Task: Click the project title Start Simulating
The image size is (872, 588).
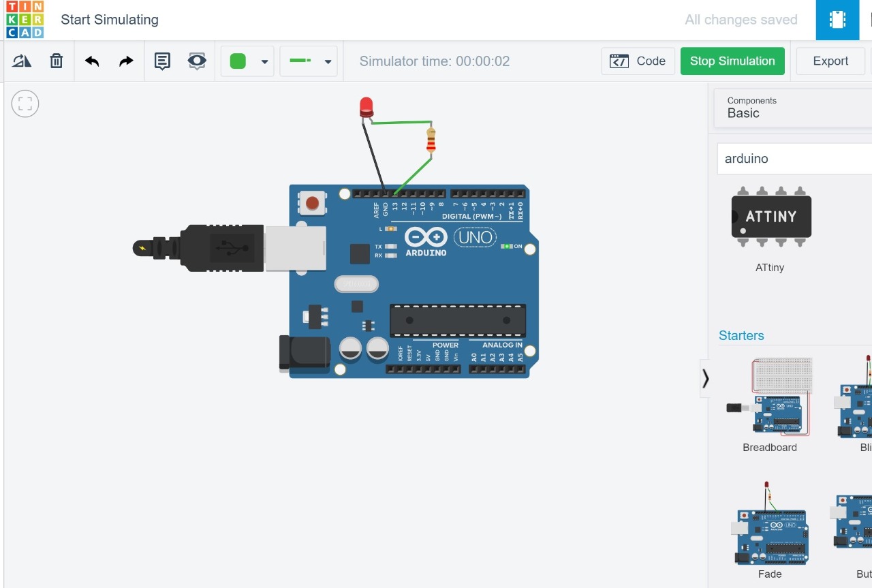Action: point(110,20)
